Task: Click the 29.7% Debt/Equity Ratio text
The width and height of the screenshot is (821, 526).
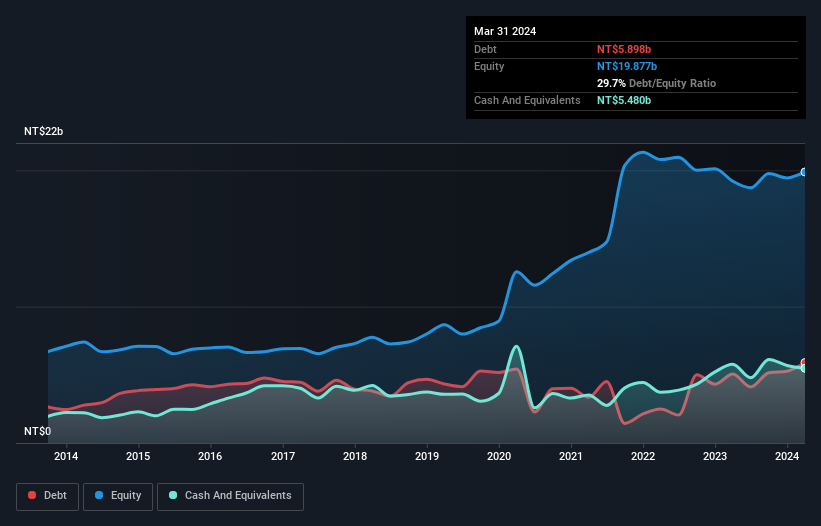Action: [x=656, y=83]
